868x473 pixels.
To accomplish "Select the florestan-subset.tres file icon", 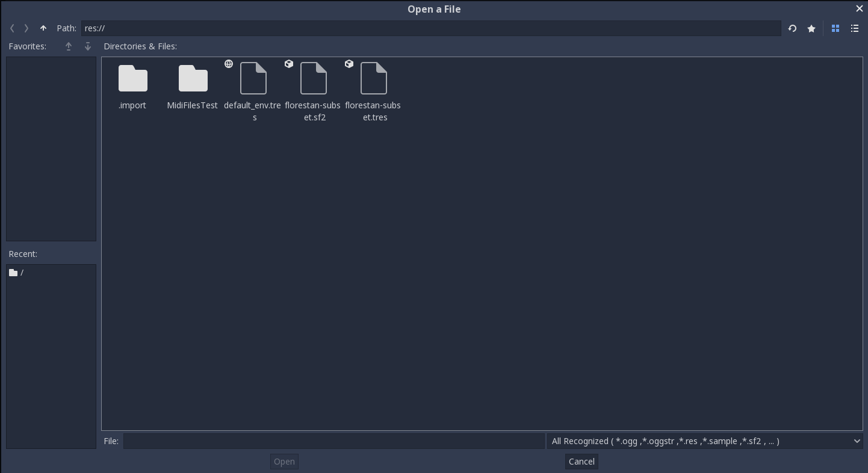I will pyautogui.click(x=374, y=78).
